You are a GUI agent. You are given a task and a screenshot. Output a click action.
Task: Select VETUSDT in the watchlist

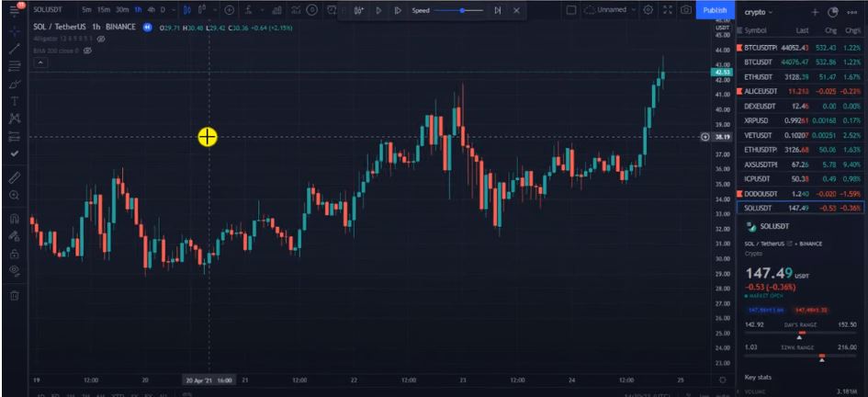tap(800, 136)
